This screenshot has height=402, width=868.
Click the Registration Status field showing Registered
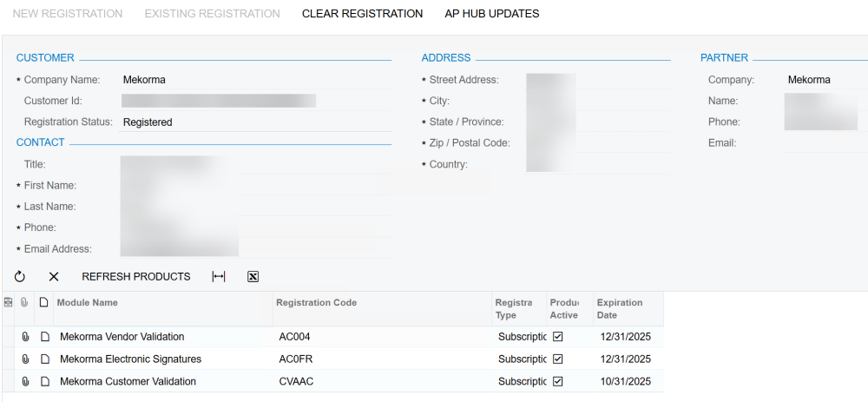click(x=255, y=122)
